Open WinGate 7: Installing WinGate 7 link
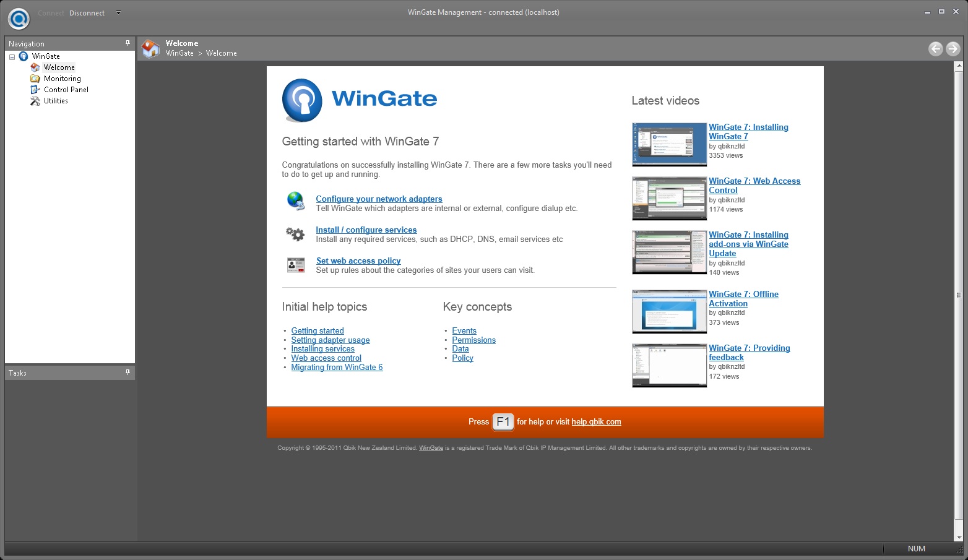Image resolution: width=968 pixels, height=560 pixels. [748, 132]
